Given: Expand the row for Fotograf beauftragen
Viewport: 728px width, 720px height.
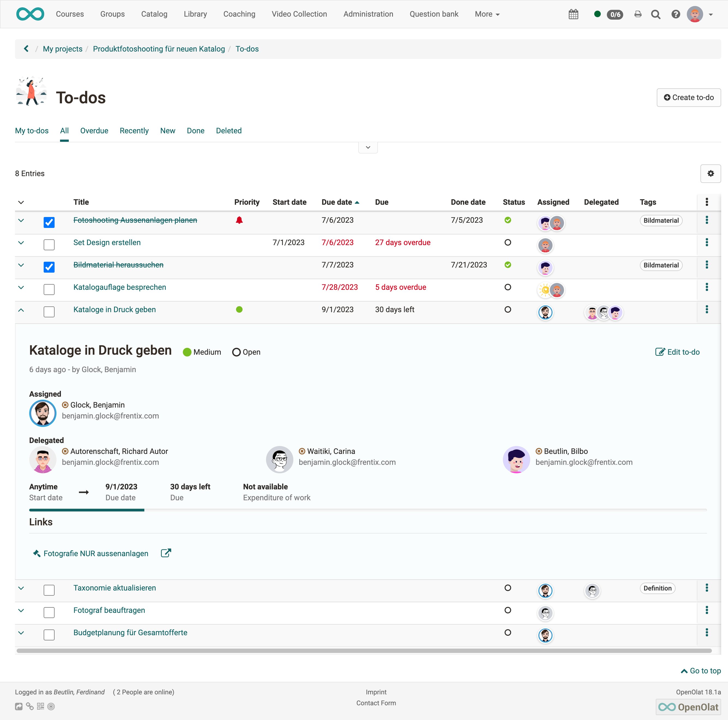Looking at the screenshot, I should coord(21,610).
